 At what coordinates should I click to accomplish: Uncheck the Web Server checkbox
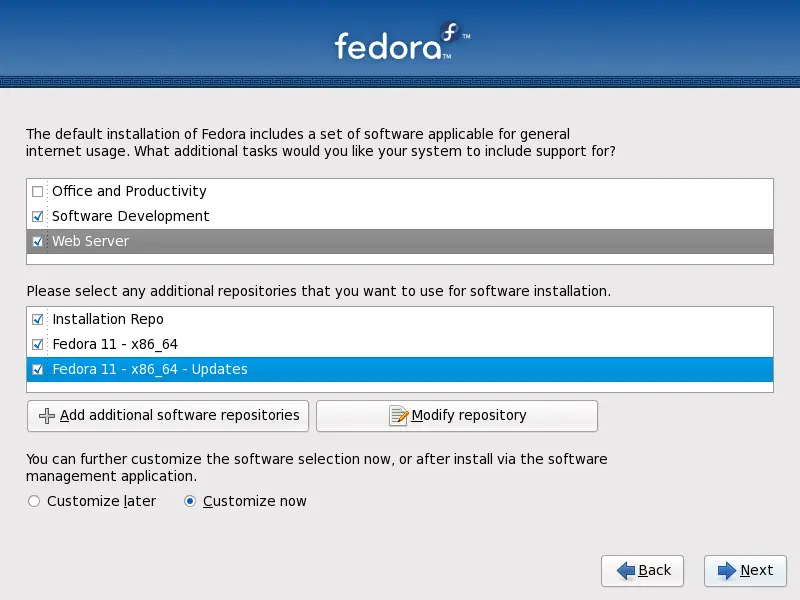click(37, 241)
